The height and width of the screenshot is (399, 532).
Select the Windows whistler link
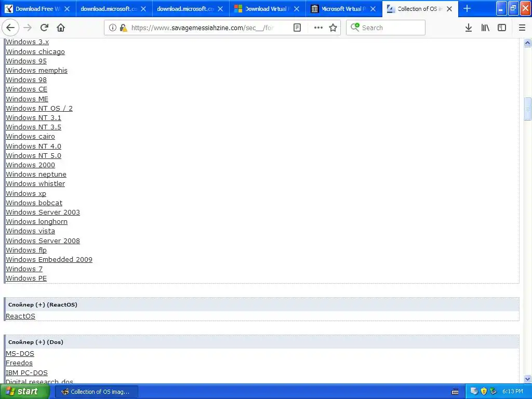pos(35,183)
